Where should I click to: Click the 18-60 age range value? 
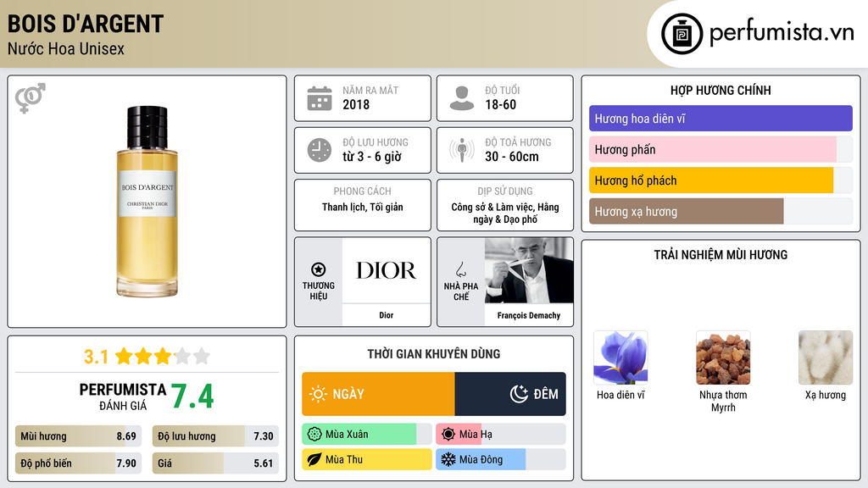(x=500, y=104)
